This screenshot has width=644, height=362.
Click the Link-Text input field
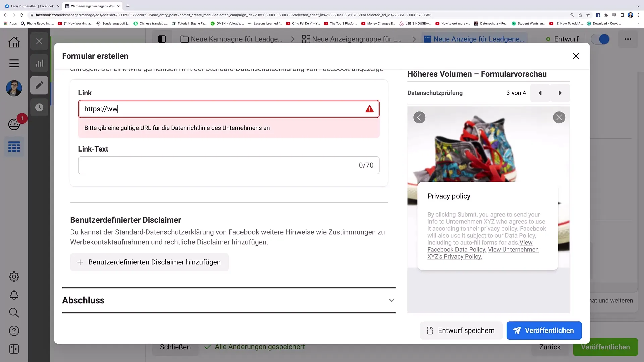tap(229, 165)
